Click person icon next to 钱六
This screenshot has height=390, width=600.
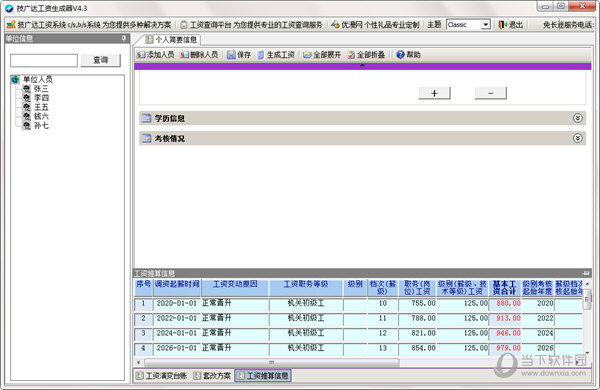[26, 116]
